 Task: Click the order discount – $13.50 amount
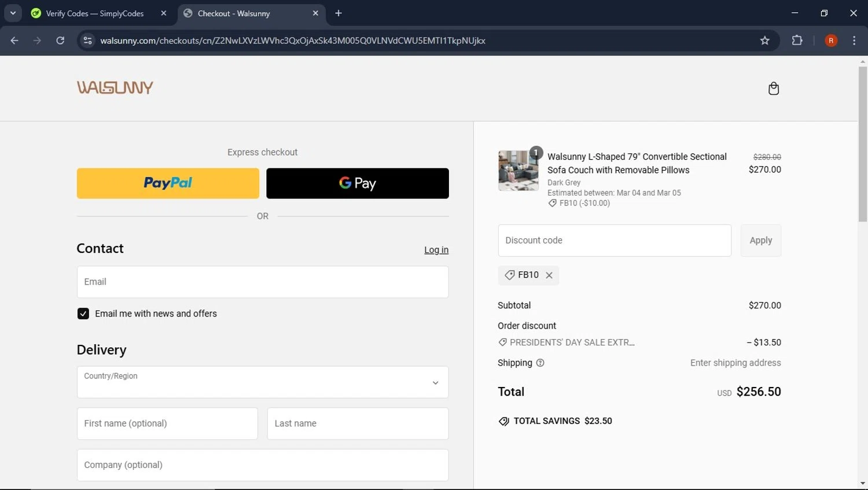coord(764,342)
